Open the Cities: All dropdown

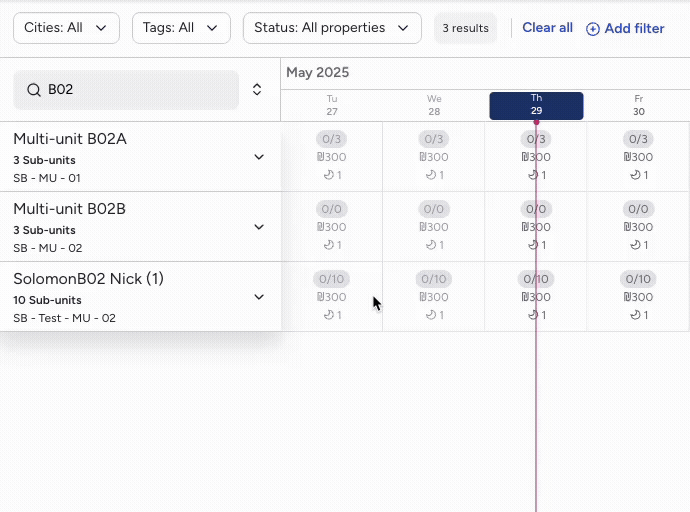66,28
